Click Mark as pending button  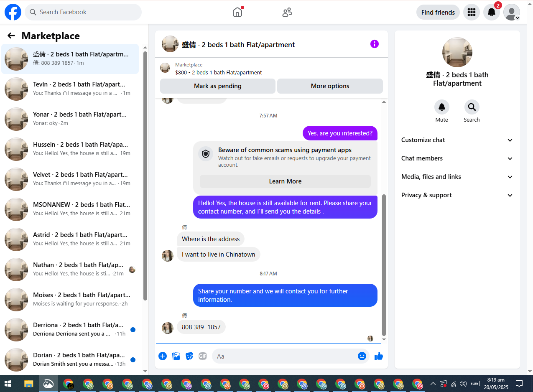(218, 86)
